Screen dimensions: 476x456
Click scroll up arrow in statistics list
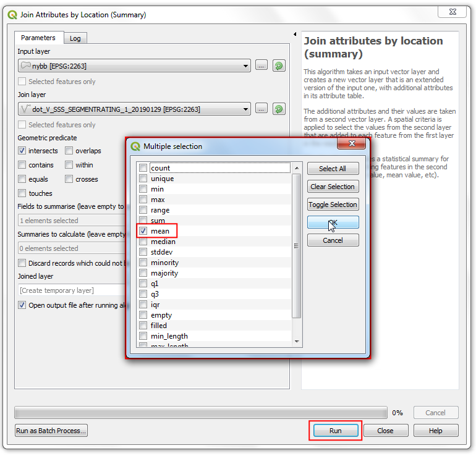[297, 168]
